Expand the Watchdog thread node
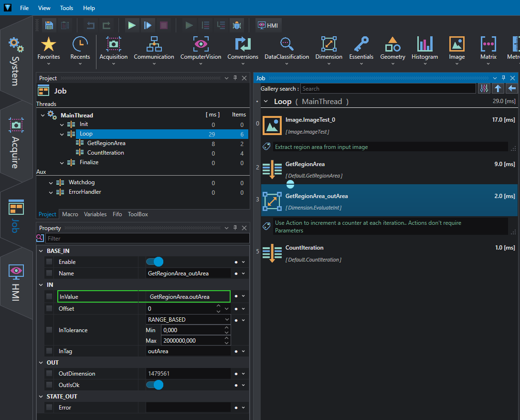Viewport: 520px width, 420px height. click(51, 183)
